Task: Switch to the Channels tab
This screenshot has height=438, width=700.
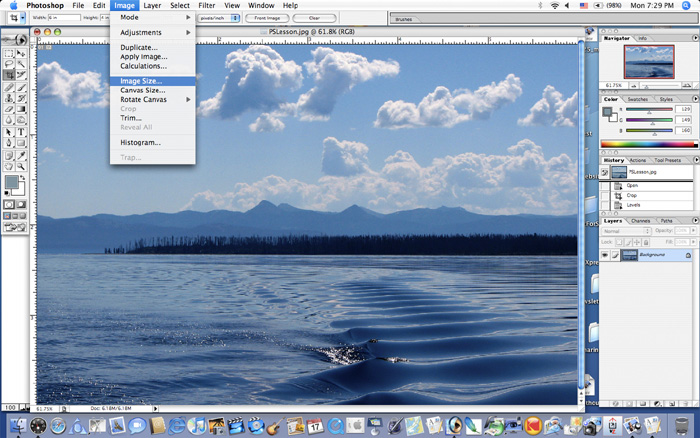Action: [640, 221]
